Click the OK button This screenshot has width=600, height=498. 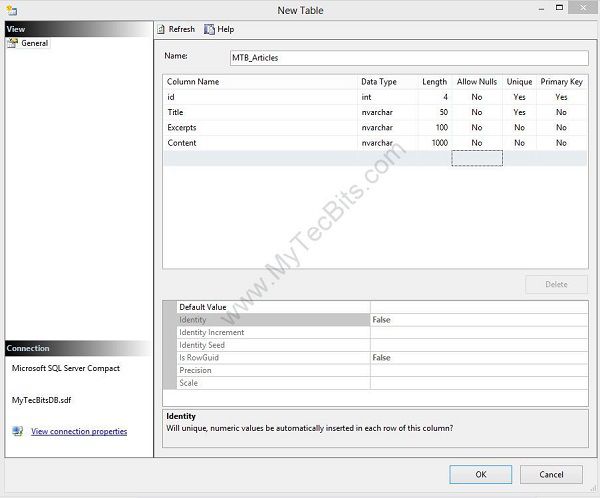tap(480, 474)
